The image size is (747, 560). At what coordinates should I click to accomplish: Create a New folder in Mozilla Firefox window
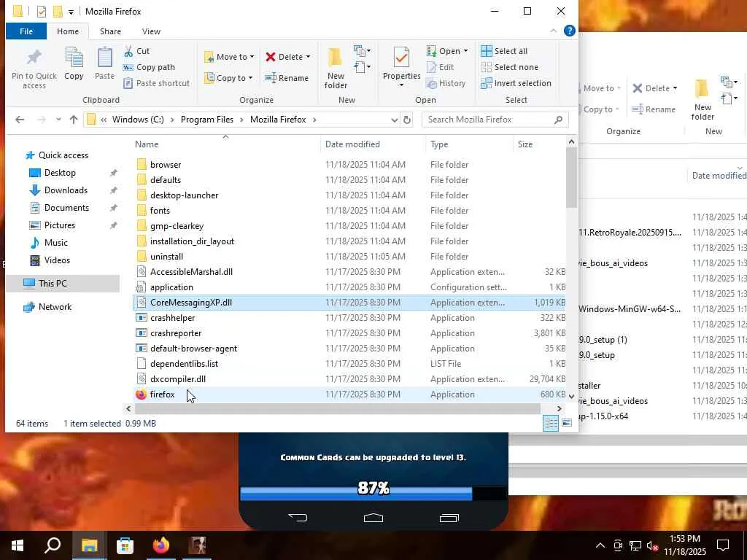pos(336,69)
